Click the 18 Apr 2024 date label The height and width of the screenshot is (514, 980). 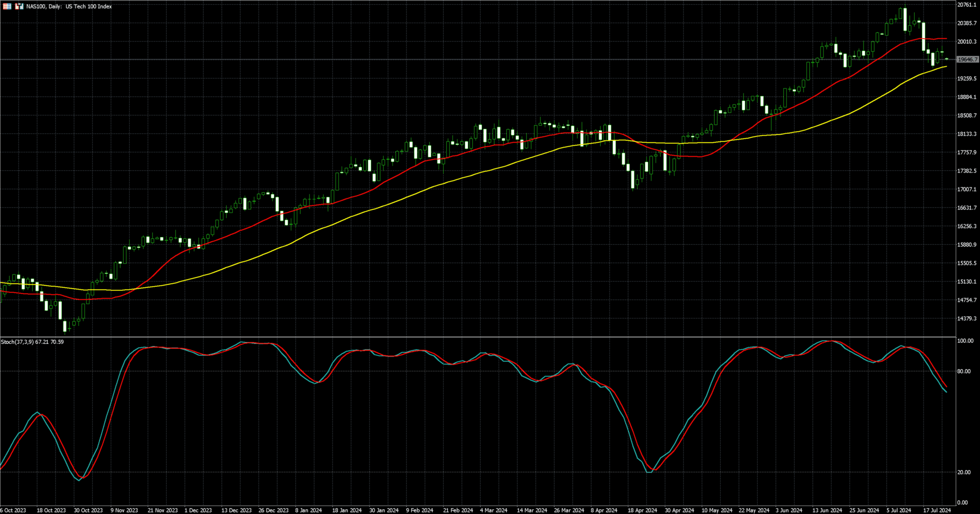(642, 510)
